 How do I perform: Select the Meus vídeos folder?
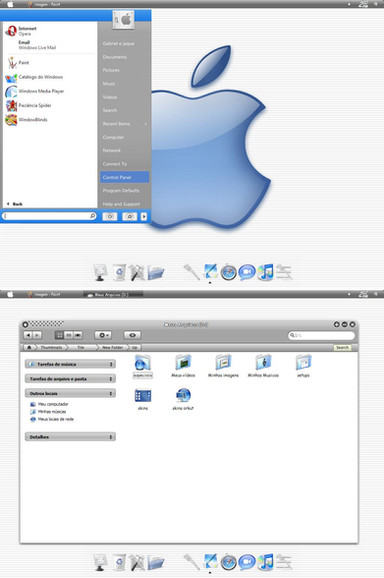point(183,366)
